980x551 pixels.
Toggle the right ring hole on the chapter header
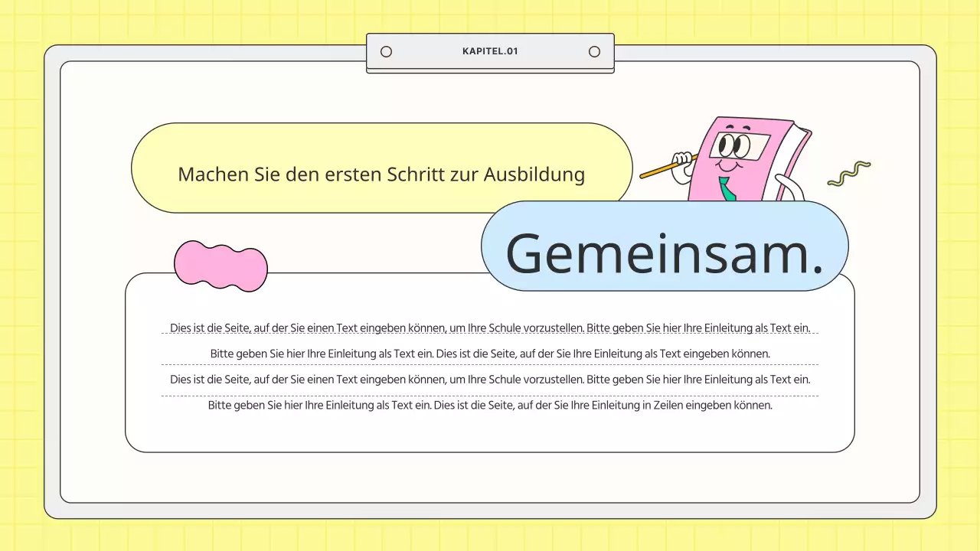click(x=594, y=51)
